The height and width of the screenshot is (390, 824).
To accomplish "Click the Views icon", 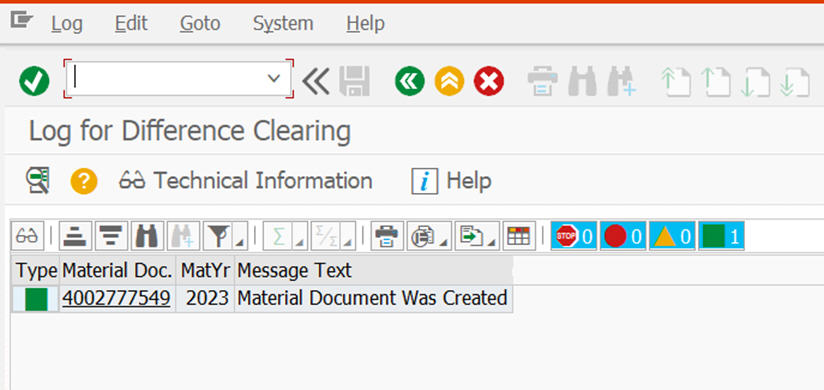I will (423, 236).
